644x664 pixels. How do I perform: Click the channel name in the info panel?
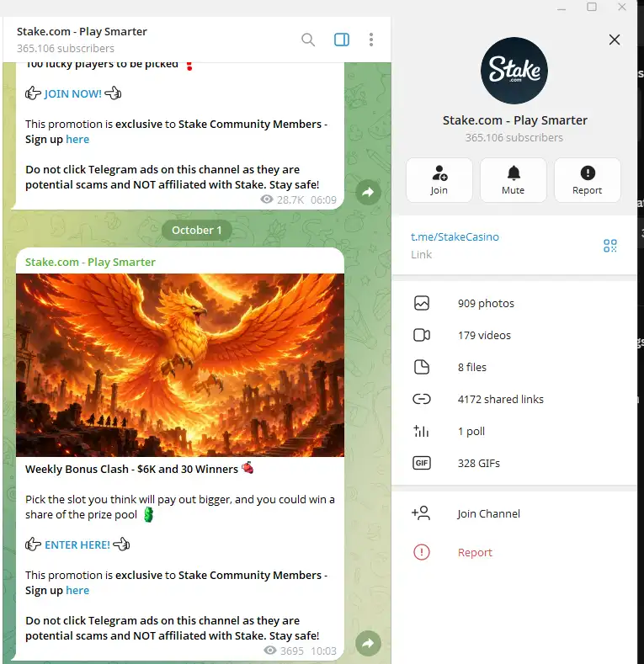click(x=514, y=120)
